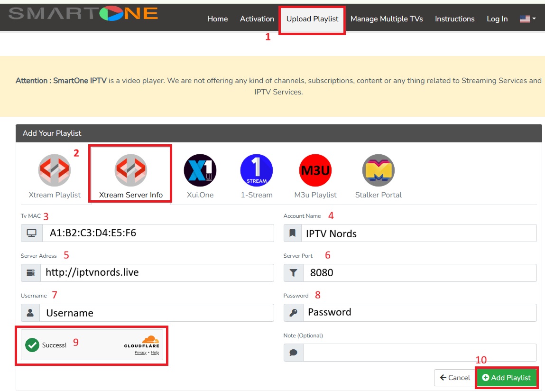Click the Log In link
Screen dimensions: 545x392
pyautogui.click(x=497, y=19)
